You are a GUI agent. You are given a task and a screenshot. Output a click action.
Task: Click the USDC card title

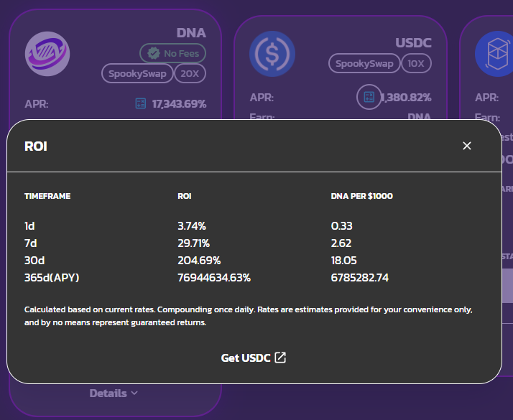pyautogui.click(x=413, y=43)
